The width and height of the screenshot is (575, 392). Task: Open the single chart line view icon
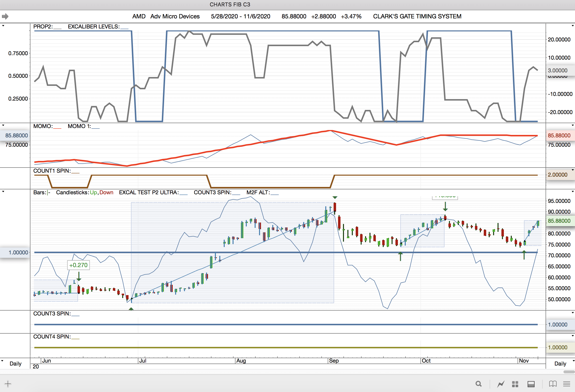[x=501, y=384]
